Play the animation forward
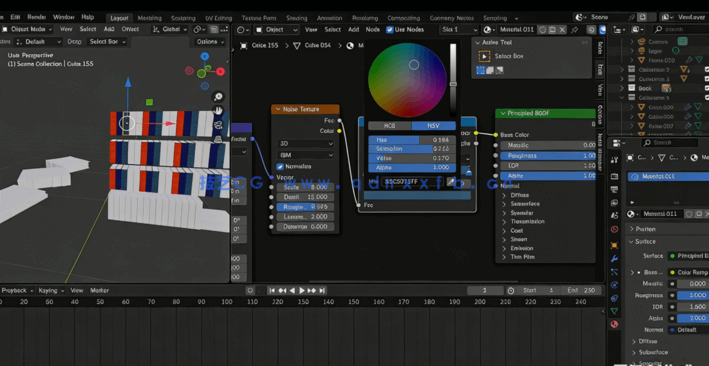Viewport: 709px width, 366px height. click(x=302, y=290)
